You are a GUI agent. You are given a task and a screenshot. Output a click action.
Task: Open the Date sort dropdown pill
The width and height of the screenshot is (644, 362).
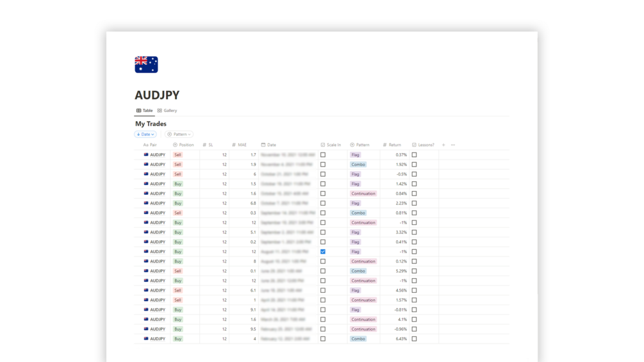pyautogui.click(x=145, y=134)
